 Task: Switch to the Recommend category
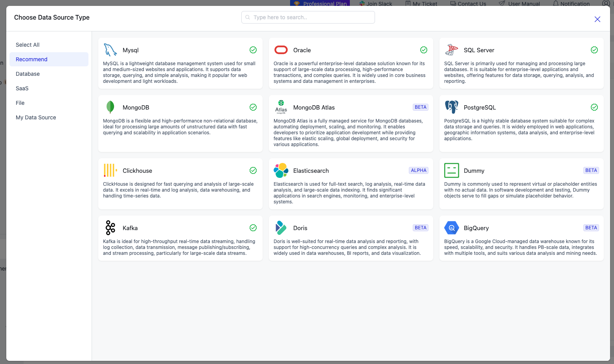pos(49,59)
